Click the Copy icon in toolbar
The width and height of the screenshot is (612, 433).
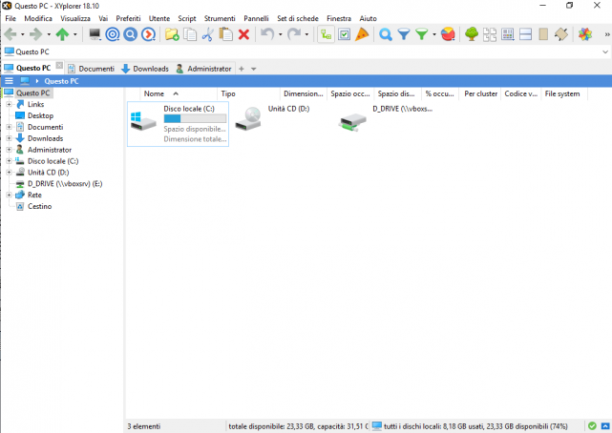tap(190, 34)
